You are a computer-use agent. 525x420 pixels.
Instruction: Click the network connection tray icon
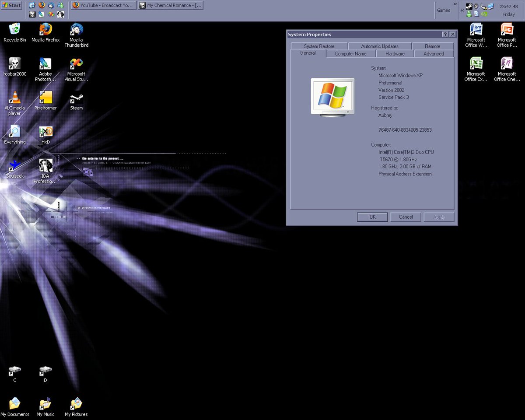click(491, 6)
